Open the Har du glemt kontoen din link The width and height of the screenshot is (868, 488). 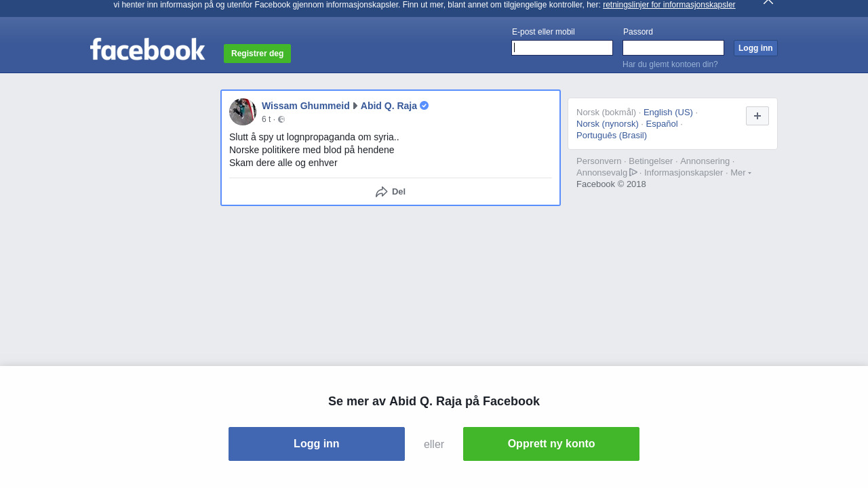pos(670,64)
